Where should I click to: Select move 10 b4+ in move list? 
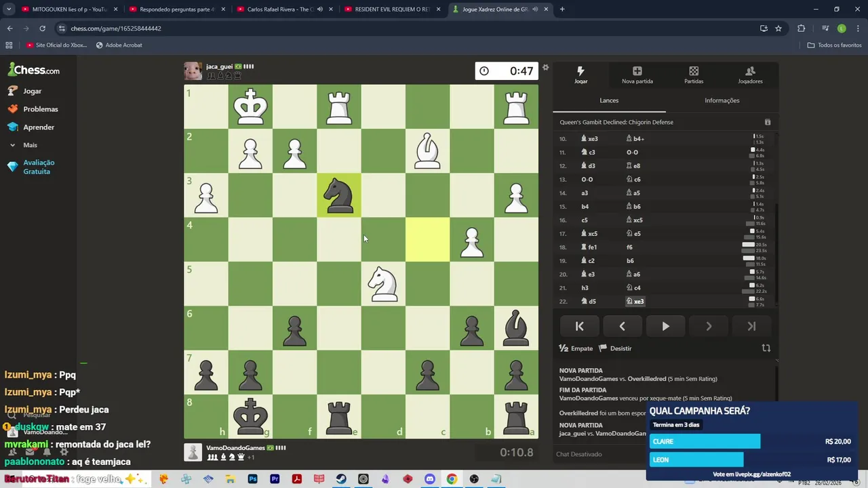click(635, 139)
